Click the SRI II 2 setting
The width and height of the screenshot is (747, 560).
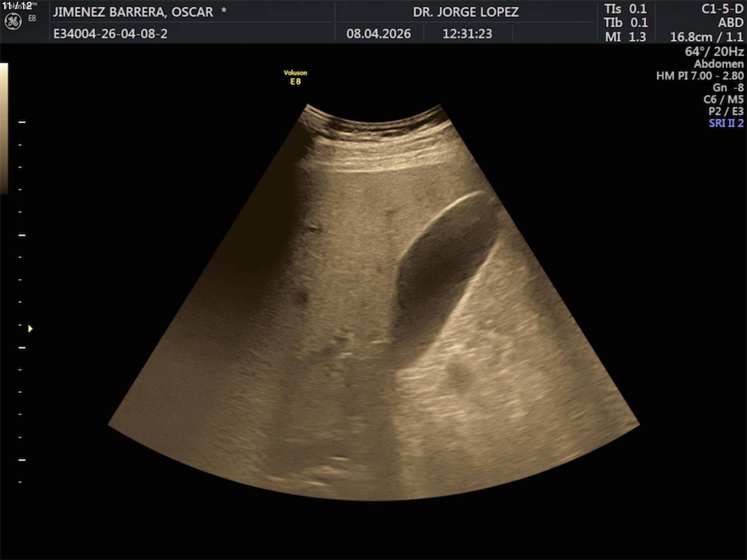tap(726, 123)
